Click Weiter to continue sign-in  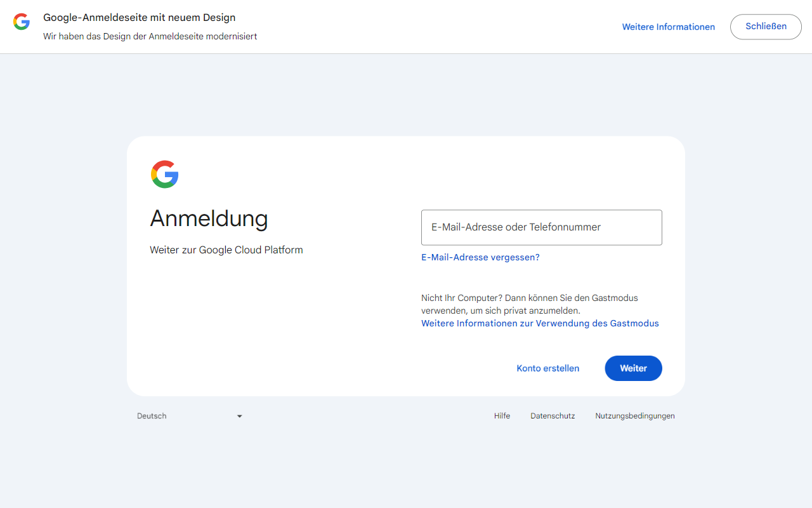coord(633,368)
